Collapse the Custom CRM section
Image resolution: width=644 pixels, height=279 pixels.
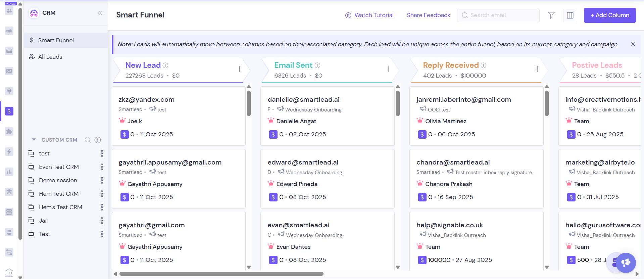tap(34, 140)
